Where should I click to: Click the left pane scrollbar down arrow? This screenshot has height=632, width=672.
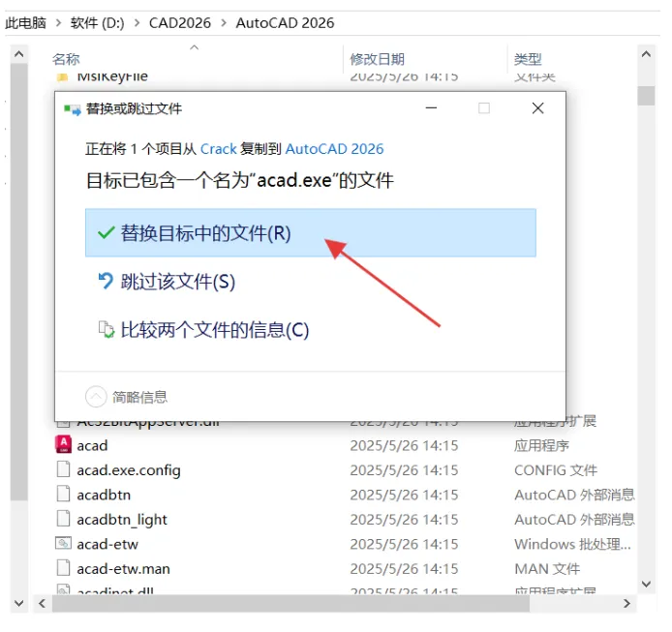pos(18,603)
